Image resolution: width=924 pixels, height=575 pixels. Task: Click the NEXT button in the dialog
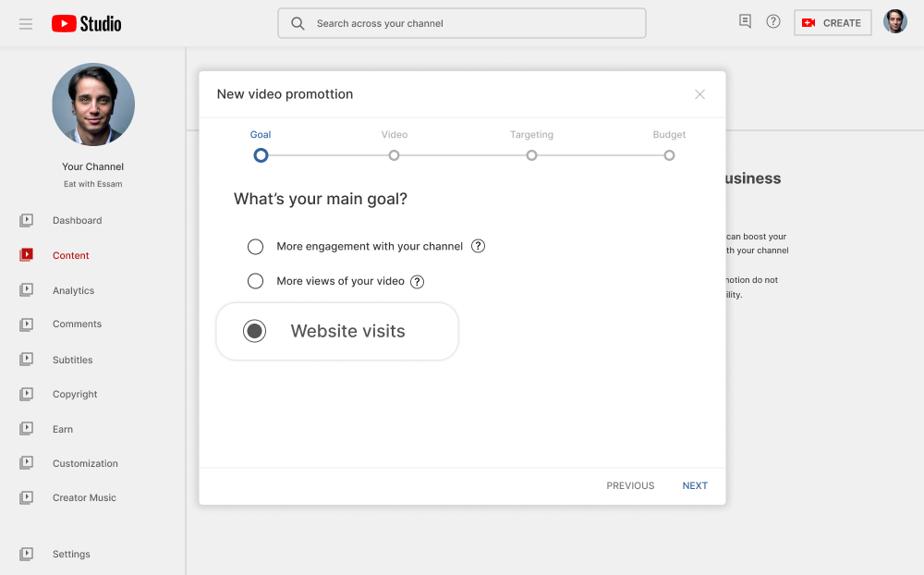click(x=694, y=485)
